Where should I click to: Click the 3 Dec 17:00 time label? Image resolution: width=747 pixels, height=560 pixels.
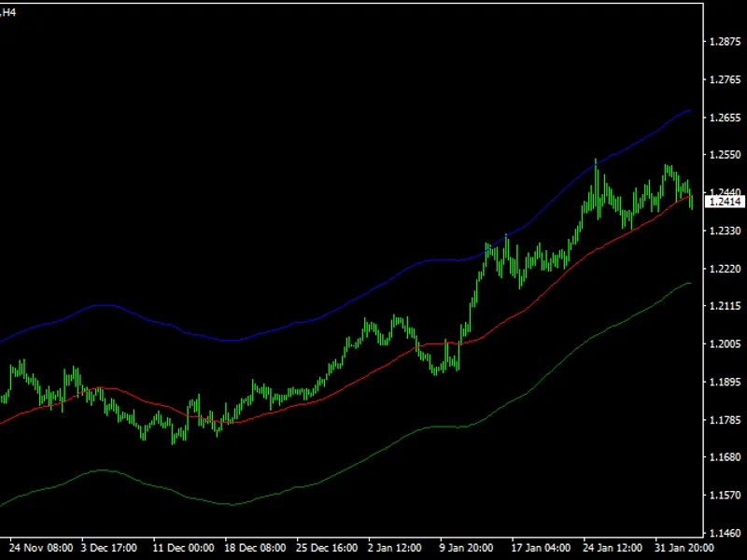pos(109,548)
